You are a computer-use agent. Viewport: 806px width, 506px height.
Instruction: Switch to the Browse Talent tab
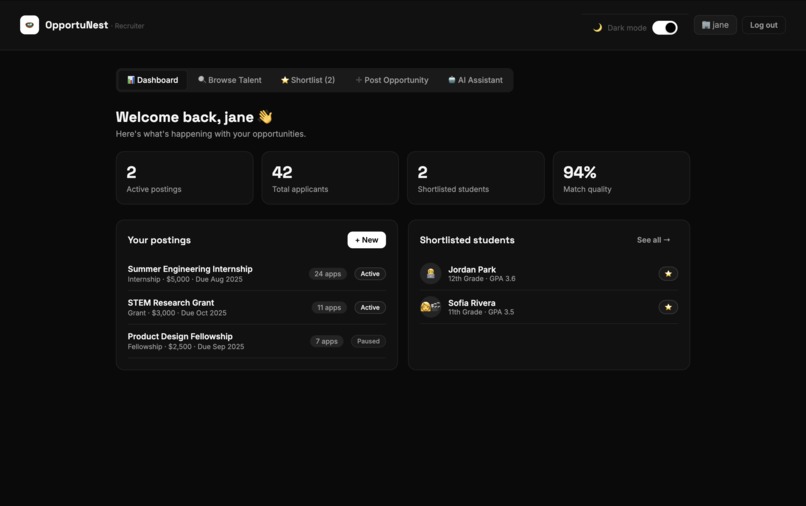point(230,80)
